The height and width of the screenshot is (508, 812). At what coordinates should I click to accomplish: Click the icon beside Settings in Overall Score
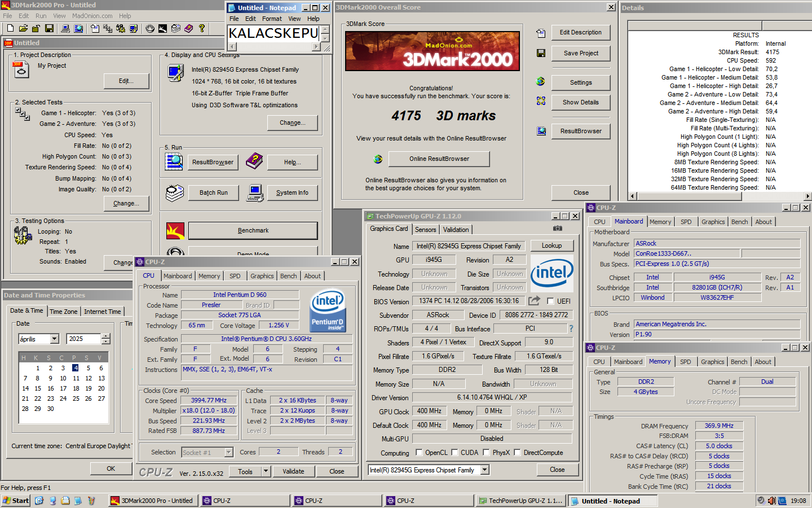(541, 82)
